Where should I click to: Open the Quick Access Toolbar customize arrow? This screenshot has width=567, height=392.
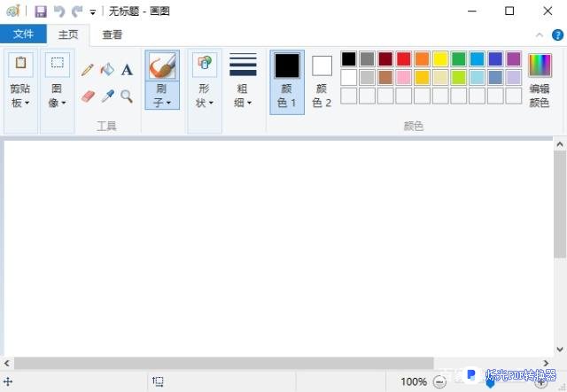[93, 12]
